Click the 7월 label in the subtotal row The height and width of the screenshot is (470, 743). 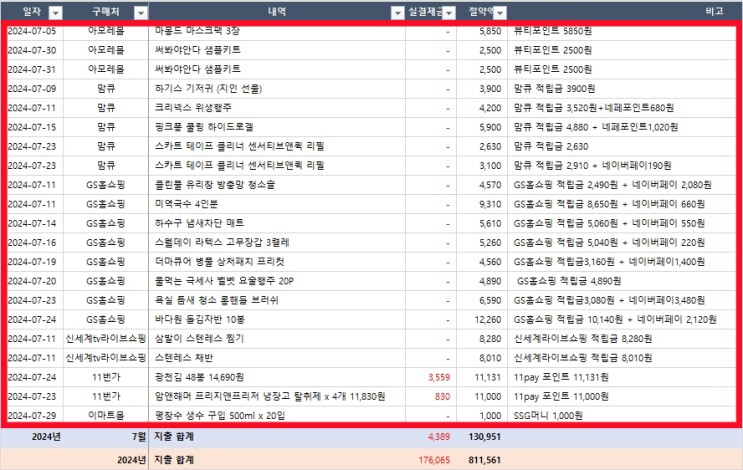(x=138, y=437)
